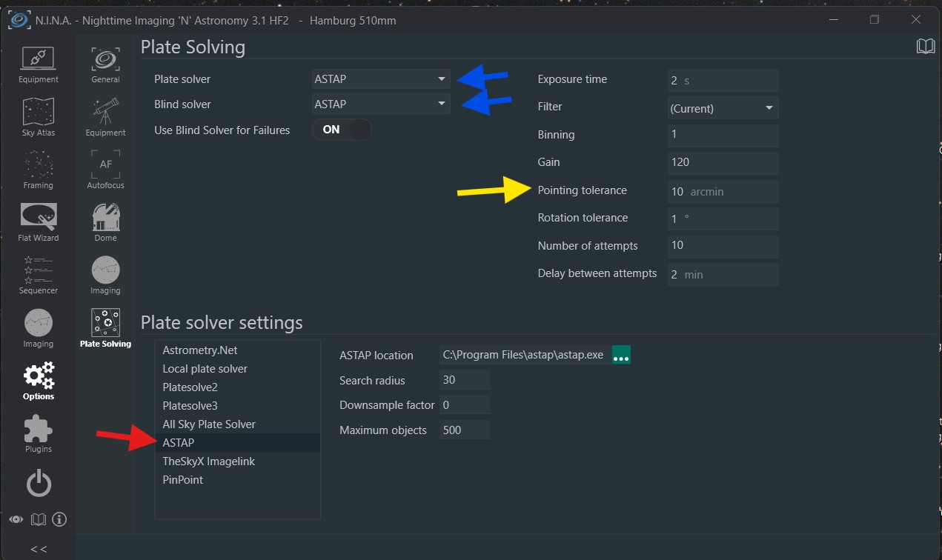Image resolution: width=942 pixels, height=560 pixels.
Task: Open documentation book icon at top right
Action: coord(926,47)
